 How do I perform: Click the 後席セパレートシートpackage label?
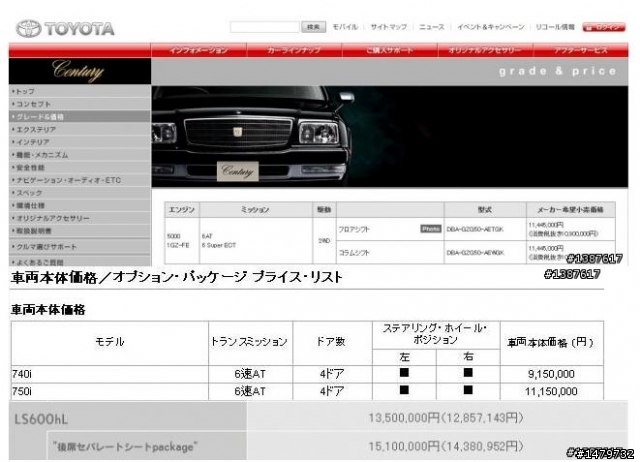125,446
